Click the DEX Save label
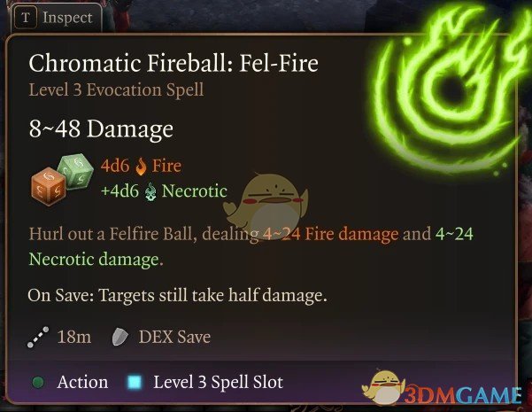Image resolution: width=532 pixels, height=412 pixels. [x=174, y=337]
